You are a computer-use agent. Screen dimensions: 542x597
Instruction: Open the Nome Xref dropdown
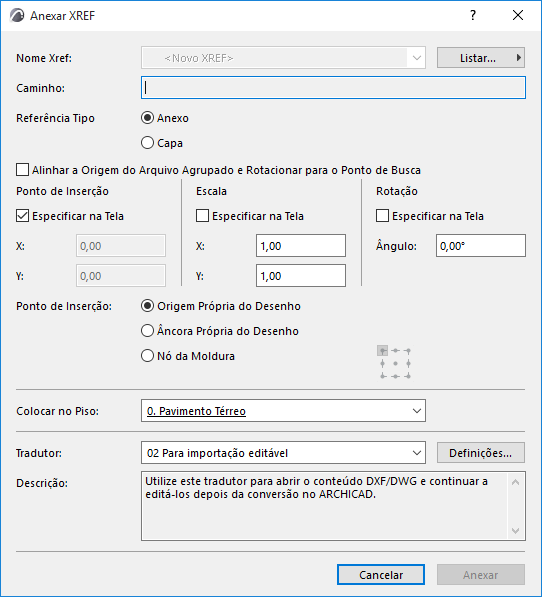283,58
